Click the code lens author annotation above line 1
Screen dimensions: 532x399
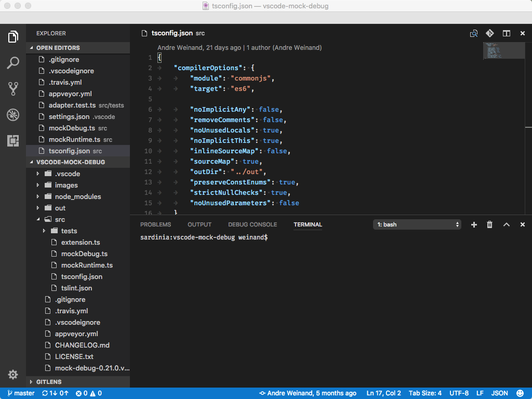click(x=240, y=48)
